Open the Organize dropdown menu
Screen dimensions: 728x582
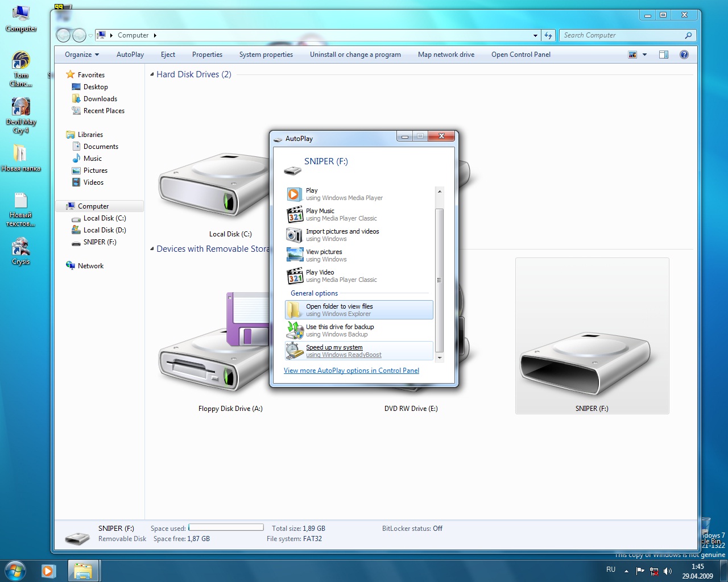(x=82, y=55)
